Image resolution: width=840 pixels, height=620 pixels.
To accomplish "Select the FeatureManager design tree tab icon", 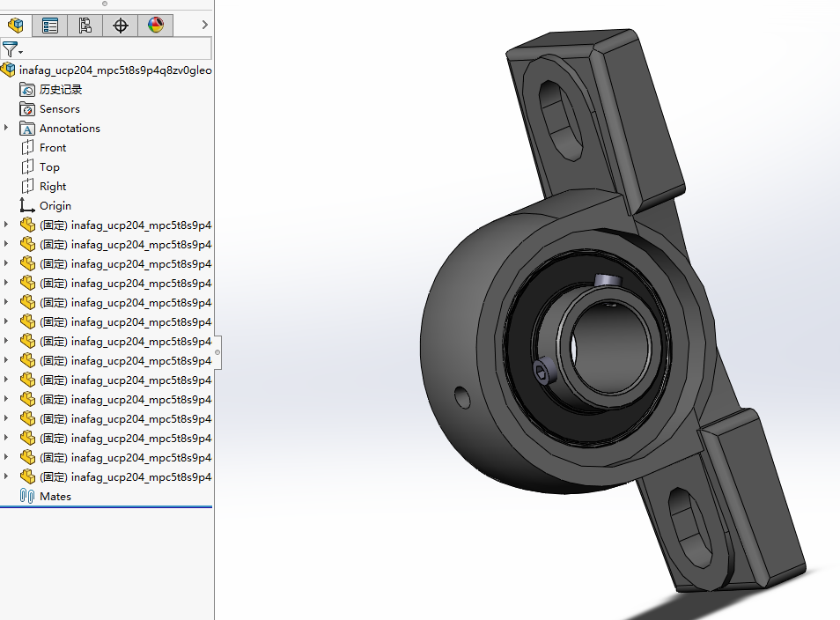I will pyautogui.click(x=15, y=25).
